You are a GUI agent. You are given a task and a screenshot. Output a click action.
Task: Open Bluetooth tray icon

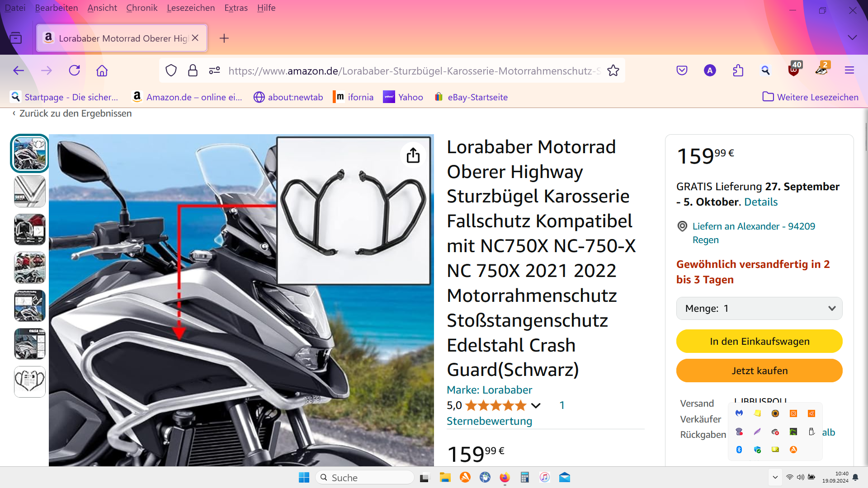click(x=739, y=450)
